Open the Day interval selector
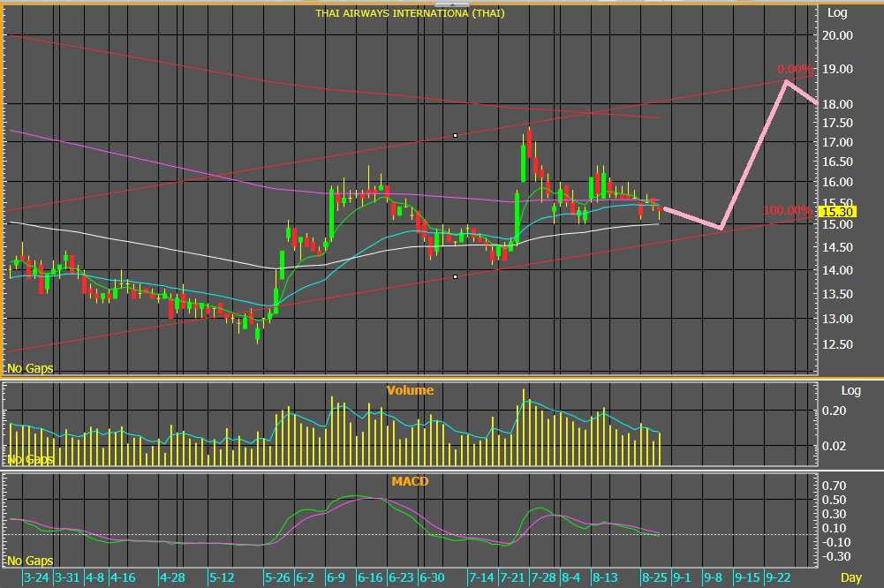This screenshot has width=884, height=588. [x=850, y=578]
